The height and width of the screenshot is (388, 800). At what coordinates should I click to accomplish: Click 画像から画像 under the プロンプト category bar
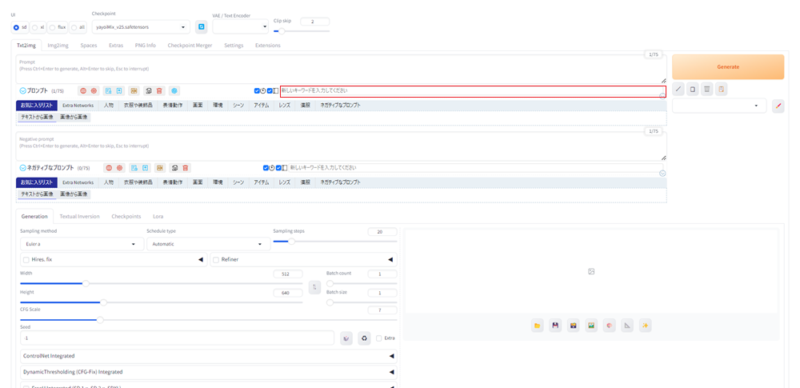coord(74,117)
